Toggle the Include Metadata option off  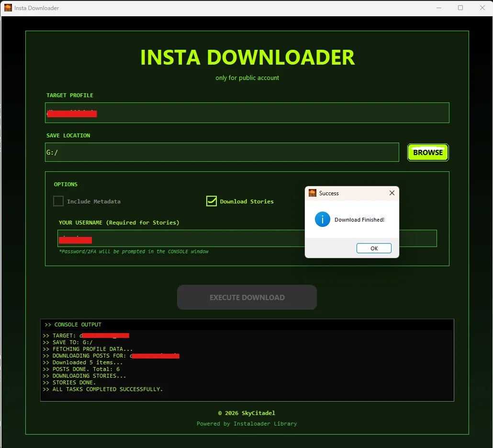coord(58,201)
